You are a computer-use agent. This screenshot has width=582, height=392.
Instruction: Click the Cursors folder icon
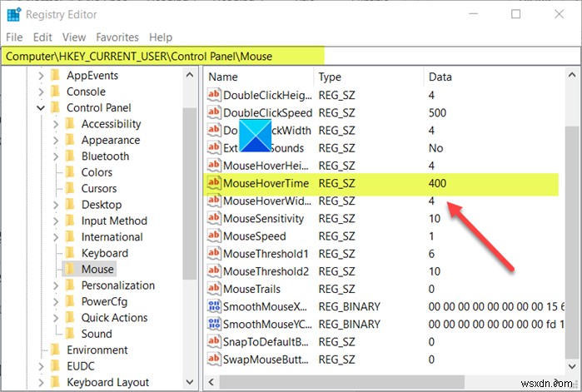coord(70,188)
